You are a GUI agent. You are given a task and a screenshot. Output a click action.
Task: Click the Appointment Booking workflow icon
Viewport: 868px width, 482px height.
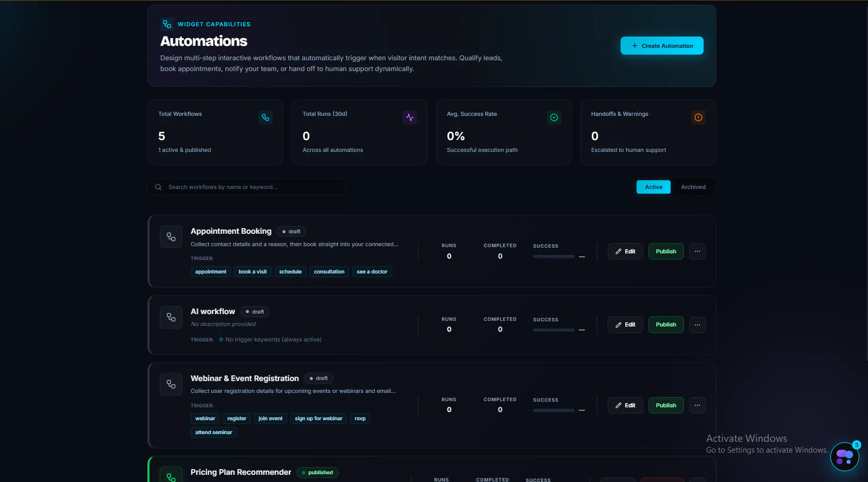(x=171, y=237)
